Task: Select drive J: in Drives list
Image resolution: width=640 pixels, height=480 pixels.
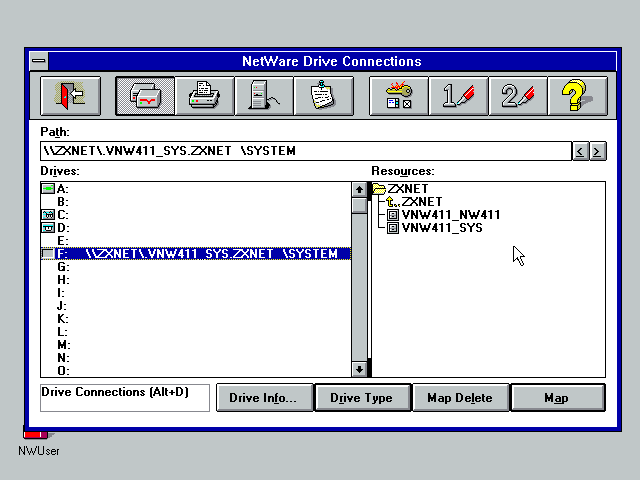Action: (196, 306)
